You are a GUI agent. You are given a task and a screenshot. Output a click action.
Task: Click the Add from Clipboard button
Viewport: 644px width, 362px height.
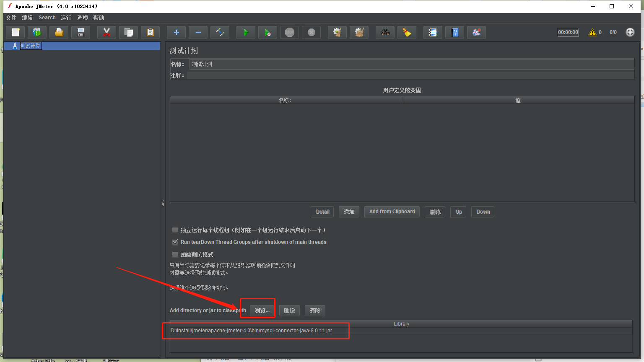(x=392, y=212)
